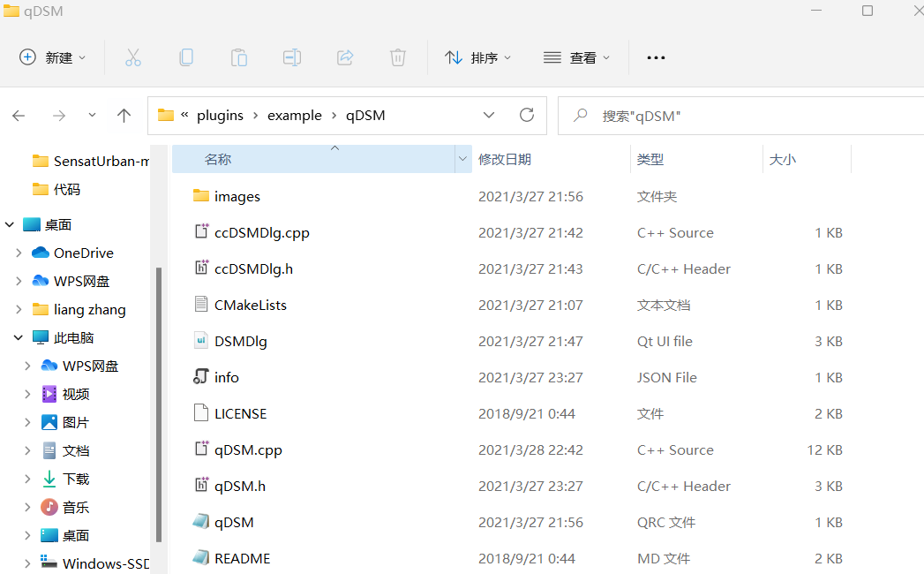Refresh the current folder
This screenshot has height=574, width=924.
(527, 115)
